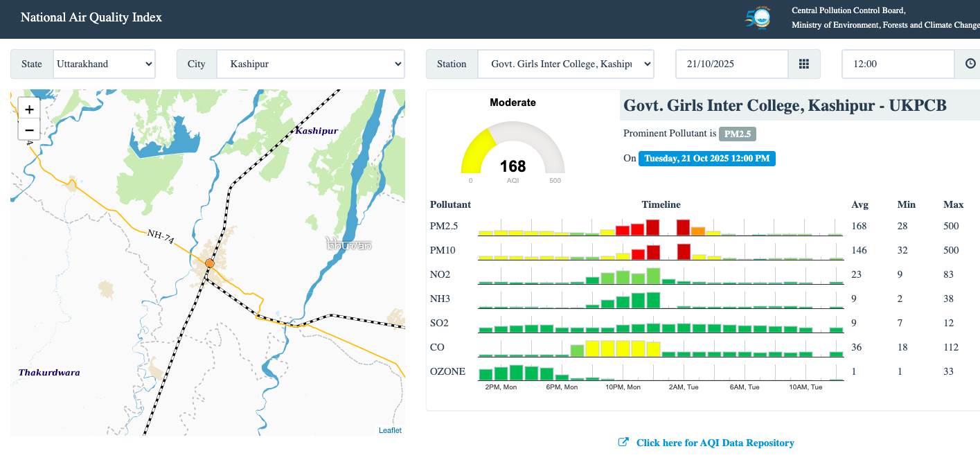
Task: Click the PM2.5 prominent pollutant badge
Action: [x=737, y=134]
